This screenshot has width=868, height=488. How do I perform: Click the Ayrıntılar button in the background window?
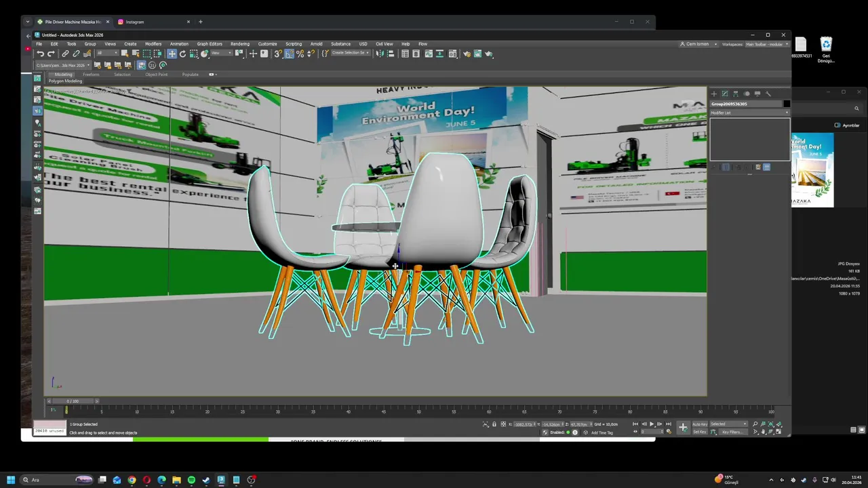[847, 125]
